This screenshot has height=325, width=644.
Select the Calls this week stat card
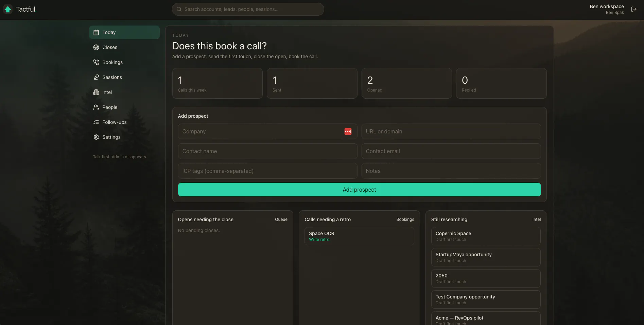tap(217, 83)
